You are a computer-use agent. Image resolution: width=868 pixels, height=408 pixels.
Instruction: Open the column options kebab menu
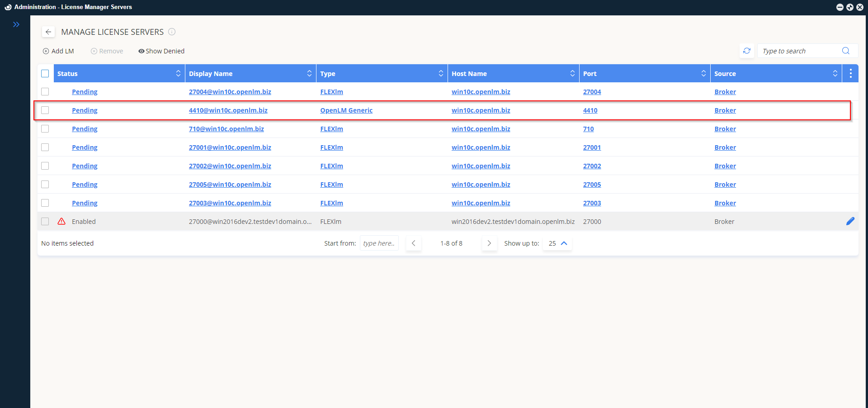(850, 73)
